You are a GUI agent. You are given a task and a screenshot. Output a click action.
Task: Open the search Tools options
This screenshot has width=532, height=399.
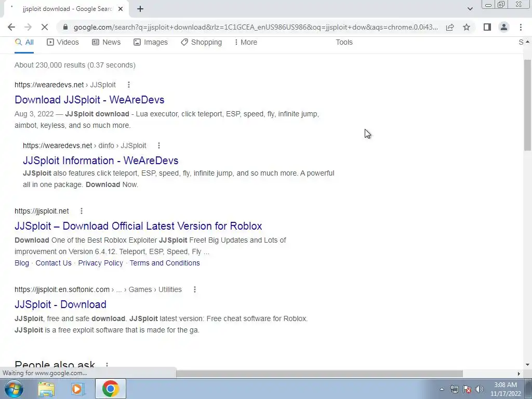(344, 42)
